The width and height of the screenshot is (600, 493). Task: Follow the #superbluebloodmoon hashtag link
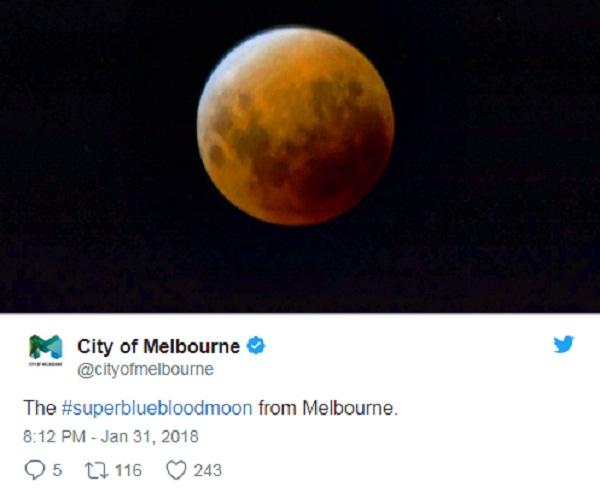point(157,408)
